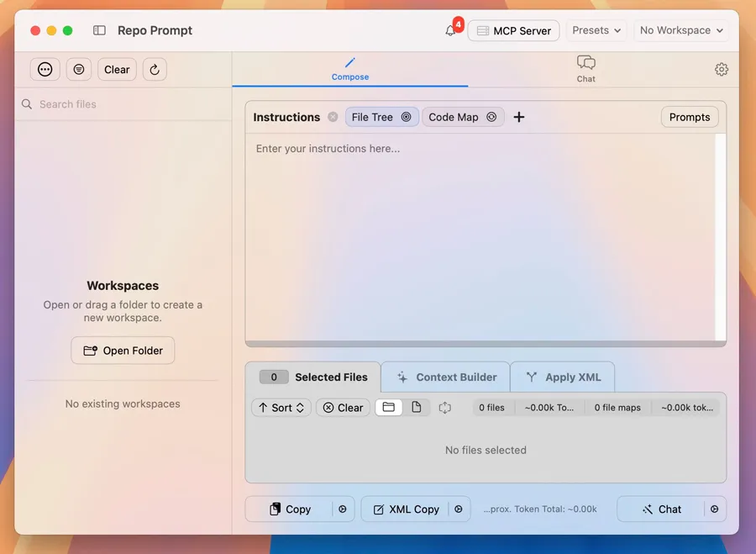Click into the Search files field
This screenshot has width=756, height=554.
tap(126, 104)
